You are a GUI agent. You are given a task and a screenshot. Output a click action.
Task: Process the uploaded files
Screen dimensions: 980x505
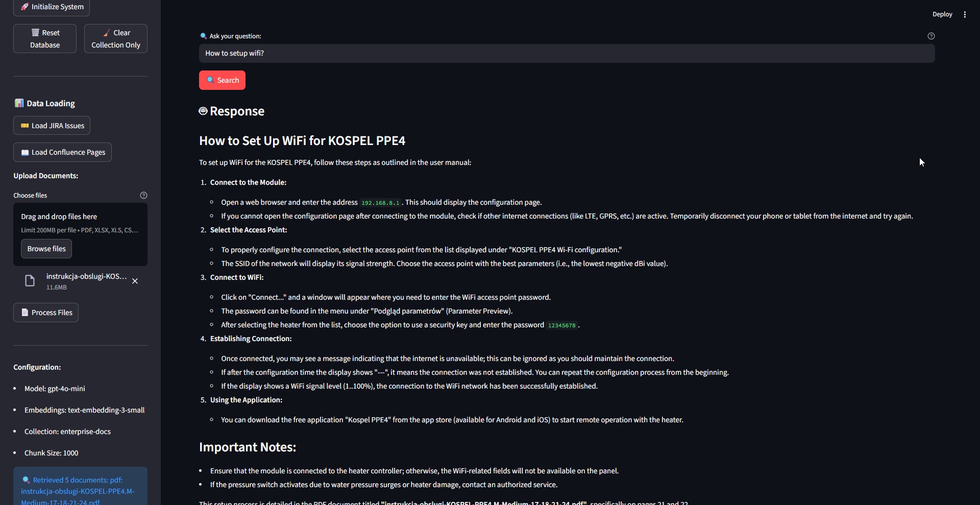(x=46, y=312)
